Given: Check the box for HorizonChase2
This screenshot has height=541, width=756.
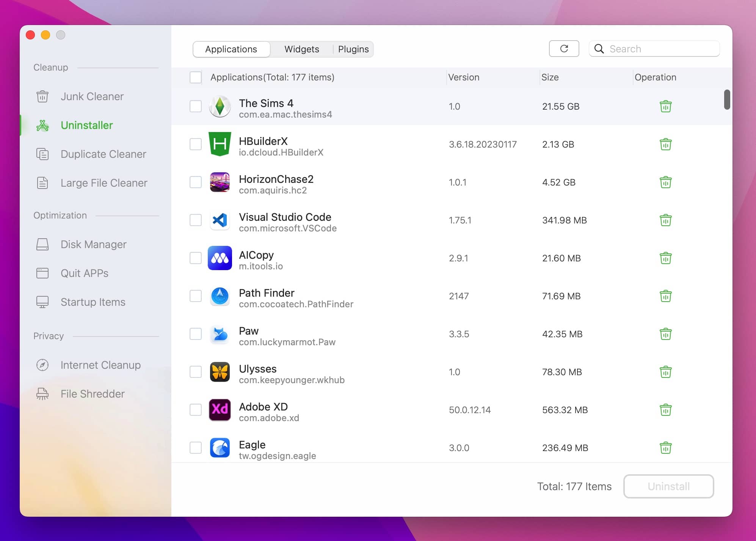Looking at the screenshot, I should pos(196,182).
